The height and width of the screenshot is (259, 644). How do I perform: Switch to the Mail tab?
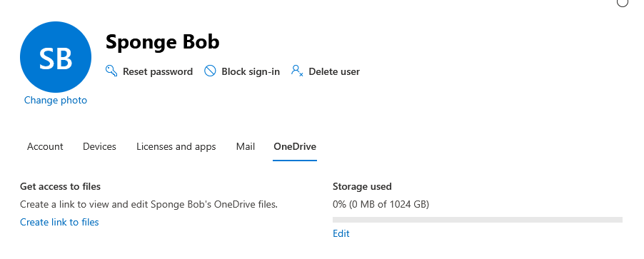pyautogui.click(x=245, y=146)
